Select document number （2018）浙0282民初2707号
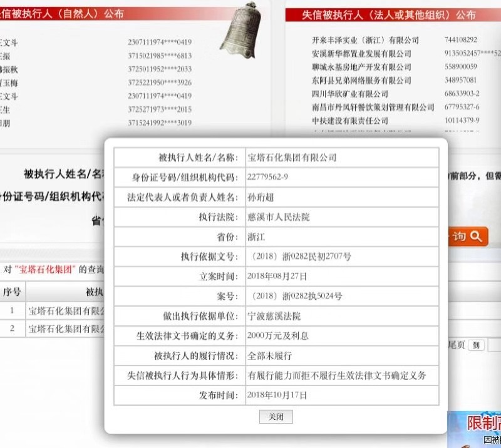 pos(301,257)
